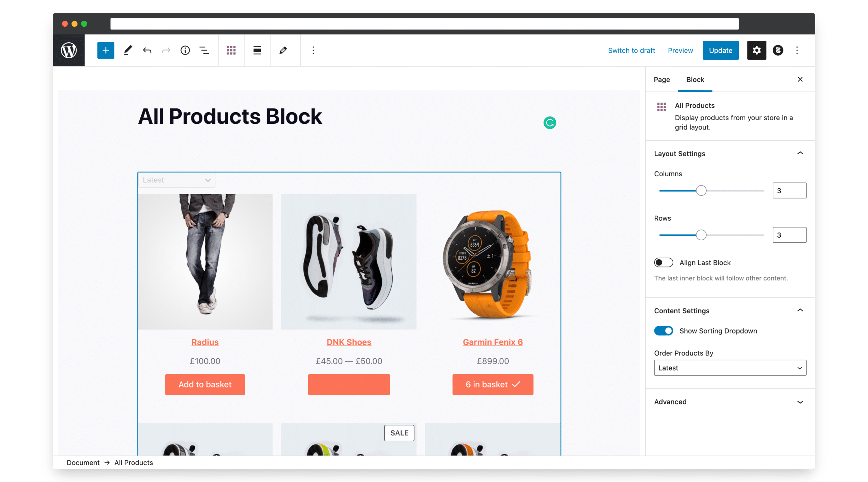Click the edit pencil in block toolbar
This screenshot has height=482, width=868.
(283, 51)
